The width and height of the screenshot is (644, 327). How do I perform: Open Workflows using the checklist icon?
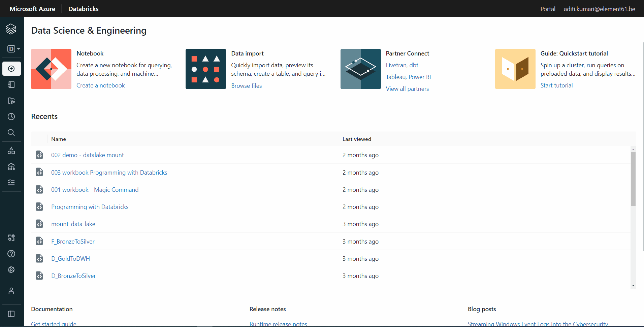(x=11, y=182)
